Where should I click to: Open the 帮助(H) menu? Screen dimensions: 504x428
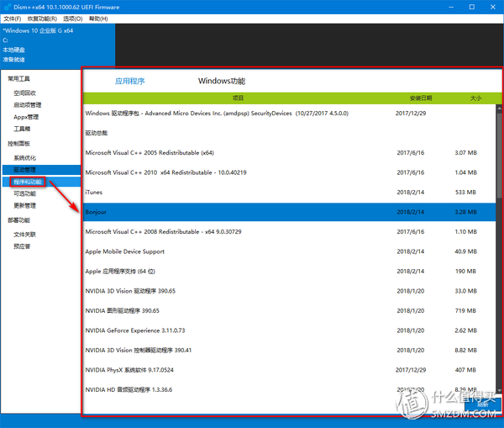98,18
